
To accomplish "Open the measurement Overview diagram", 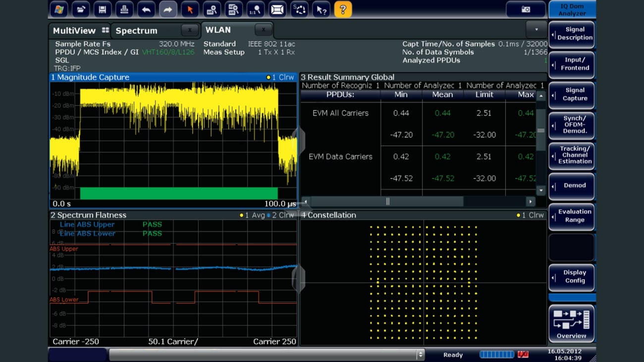I will click(571, 323).
